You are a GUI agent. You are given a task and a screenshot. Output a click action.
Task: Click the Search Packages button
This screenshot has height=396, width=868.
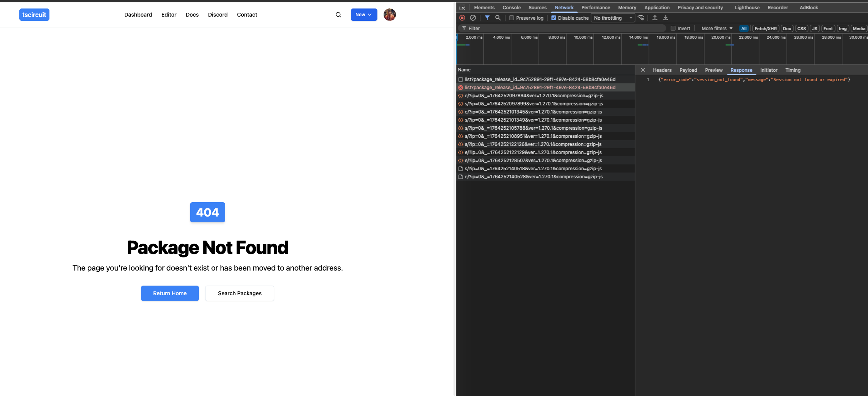pos(240,293)
